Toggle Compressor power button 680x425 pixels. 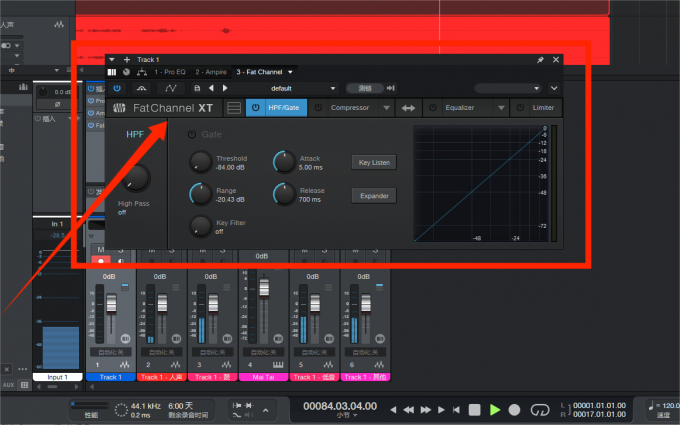point(318,108)
